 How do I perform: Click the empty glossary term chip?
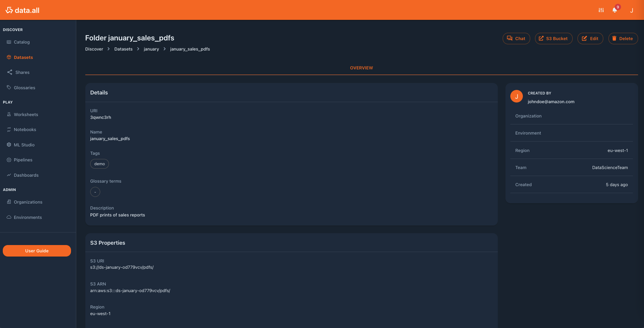coord(95,192)
